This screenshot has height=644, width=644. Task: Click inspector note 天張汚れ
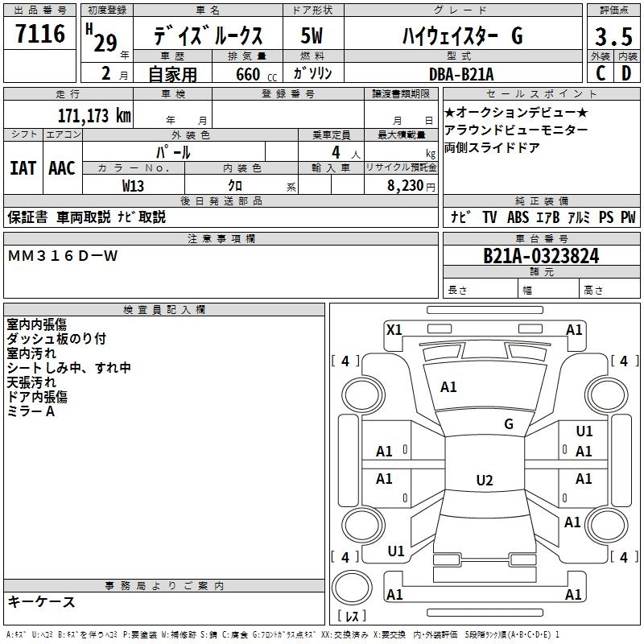31,382
